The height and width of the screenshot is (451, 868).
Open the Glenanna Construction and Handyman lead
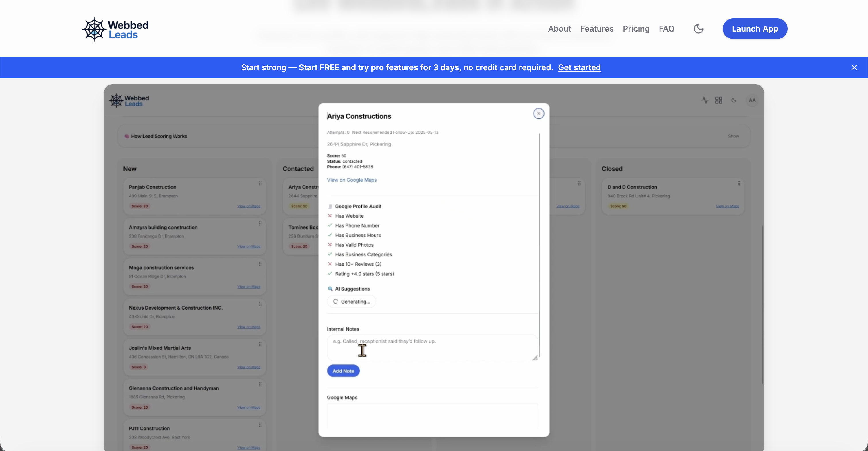[x=174, y=388]
